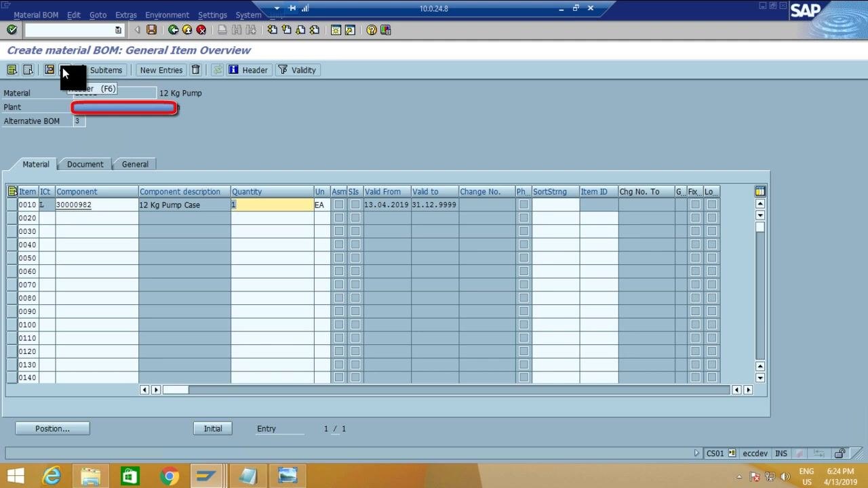Viewport: 868px width, 488px height.
Task: Open the Goto menu
Action: tap(98, 15)
